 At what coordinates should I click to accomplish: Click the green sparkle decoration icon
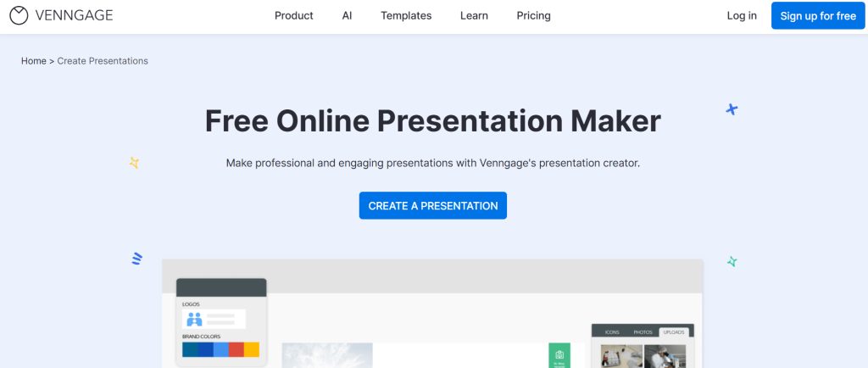point(732,262)
